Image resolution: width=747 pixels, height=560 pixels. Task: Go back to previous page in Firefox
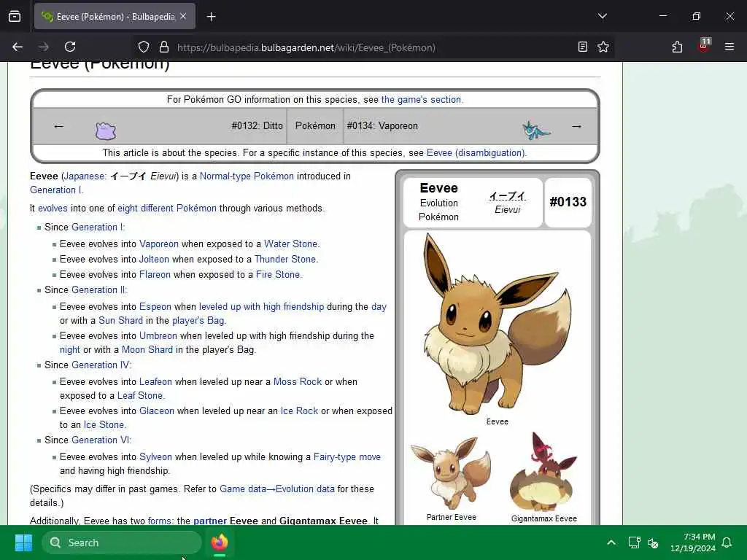pos(18,47)
